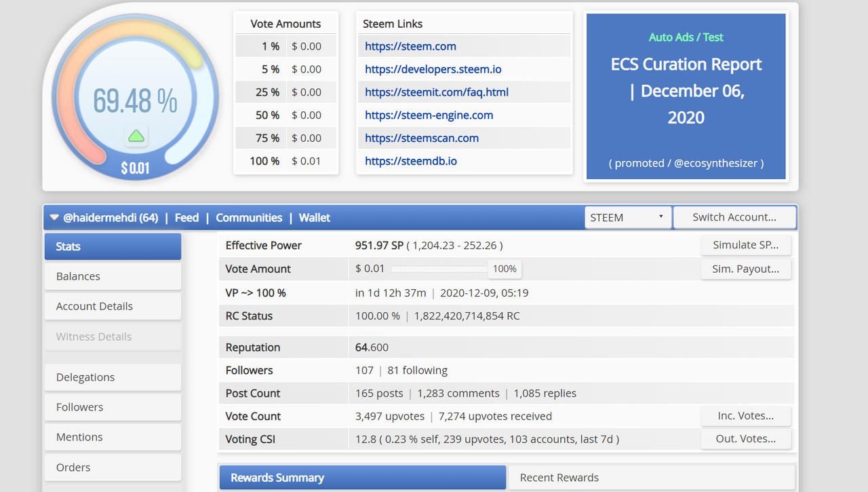Click the @haidermehdi (64) account name

[x=111, y=218]
